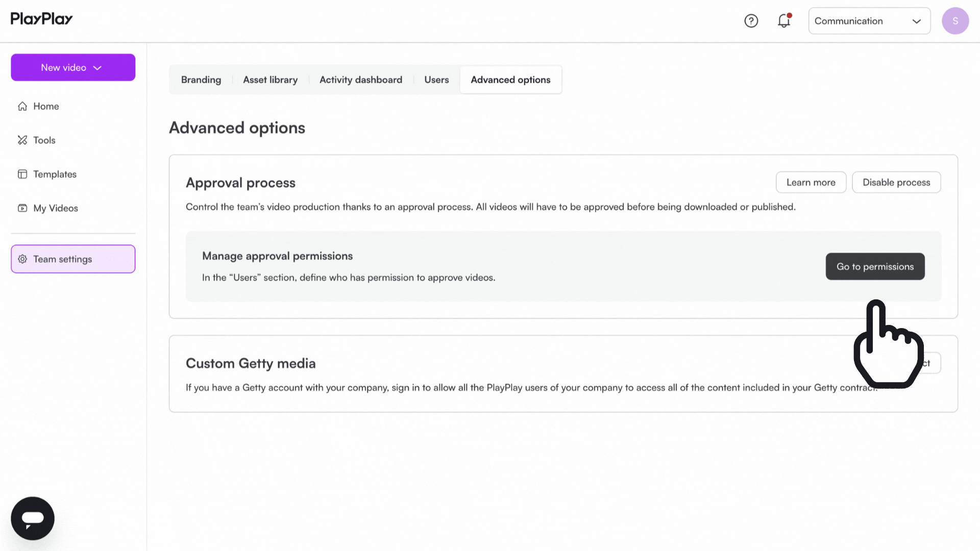The width and height of the screenshot is (980, 551).
Task: Click the Templates layout icon
Action: coord(22,174)
